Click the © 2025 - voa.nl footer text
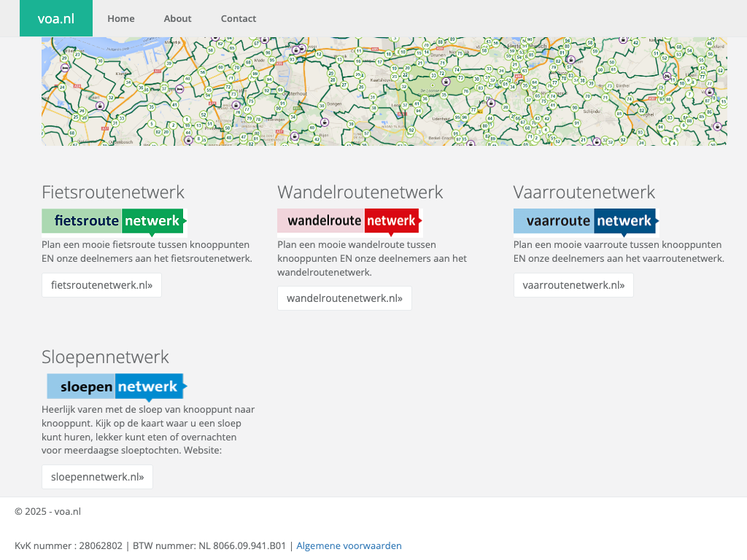 coord(47,511)
